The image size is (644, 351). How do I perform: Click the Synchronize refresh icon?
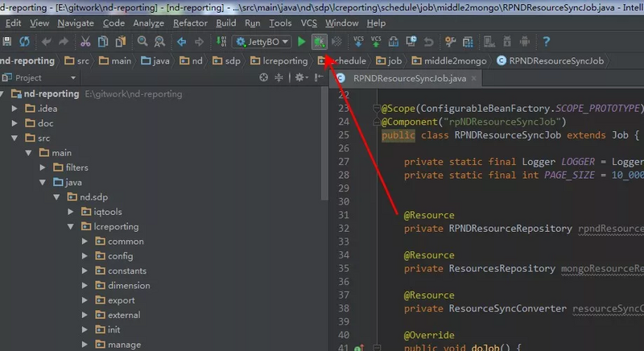[25, 42]
